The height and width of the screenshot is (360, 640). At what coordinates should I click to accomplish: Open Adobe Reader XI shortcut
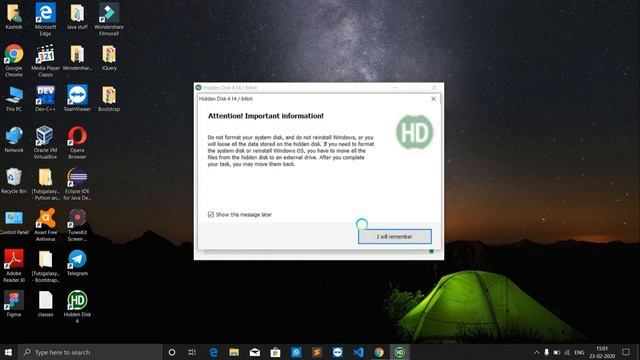coord(14,266)
